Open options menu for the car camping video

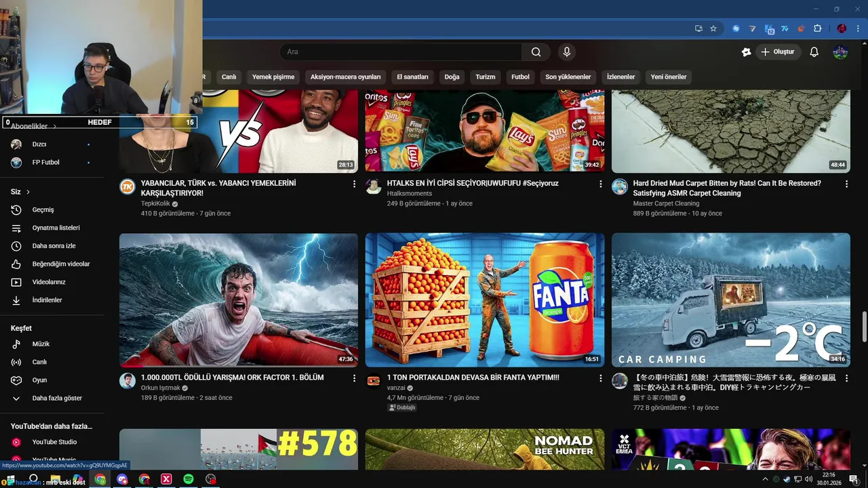846,378
